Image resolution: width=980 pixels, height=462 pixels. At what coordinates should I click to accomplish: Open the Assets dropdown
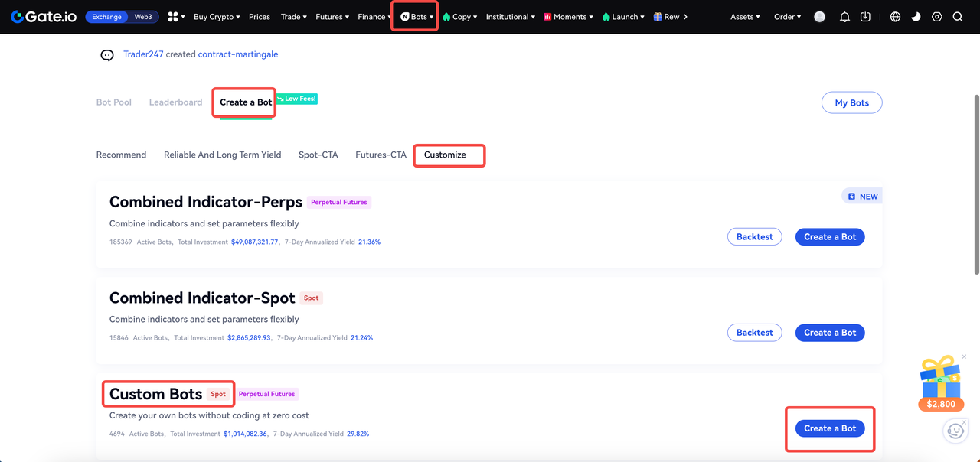tap(745, 17)
